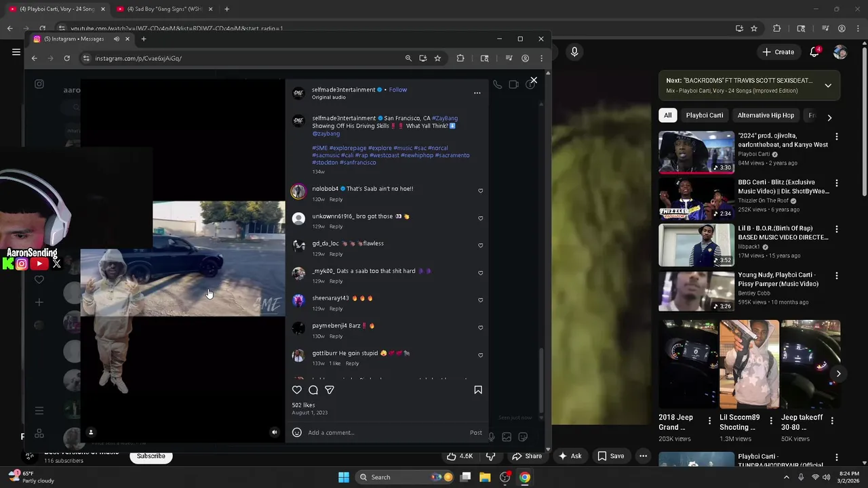The image size is (868, 488).
Task: Open options menu for BBG Carti - Blitz video
Action: (x=836, y=183)
